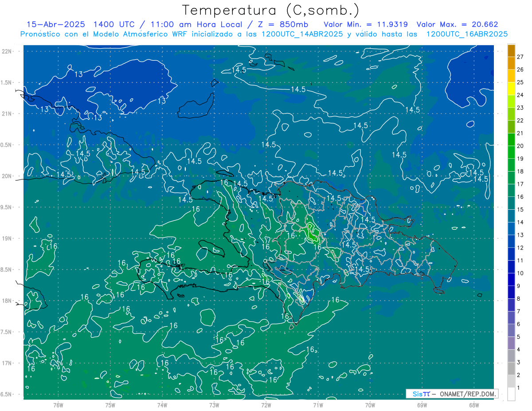Click the '76W' longitude axis label

point(58,405)
